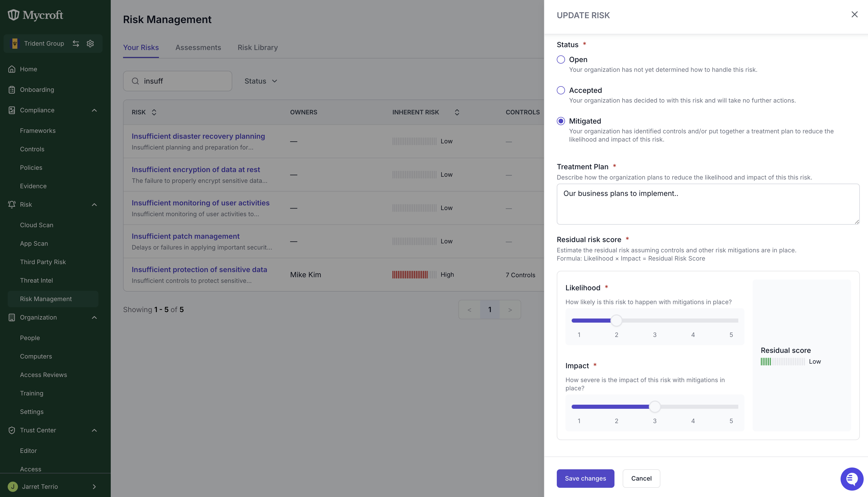Click the Risk alarm bell icon
868x497 pixels.
12,204
